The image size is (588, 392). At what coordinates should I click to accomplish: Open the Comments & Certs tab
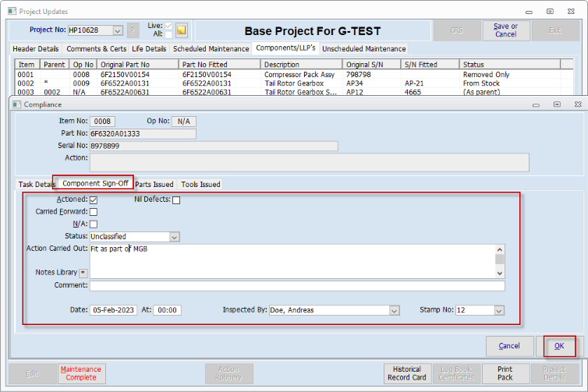[x=97, y=49]
